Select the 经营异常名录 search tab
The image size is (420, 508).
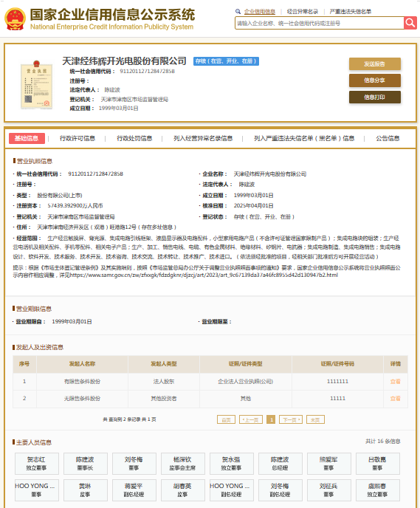click(x=303, y=12)
